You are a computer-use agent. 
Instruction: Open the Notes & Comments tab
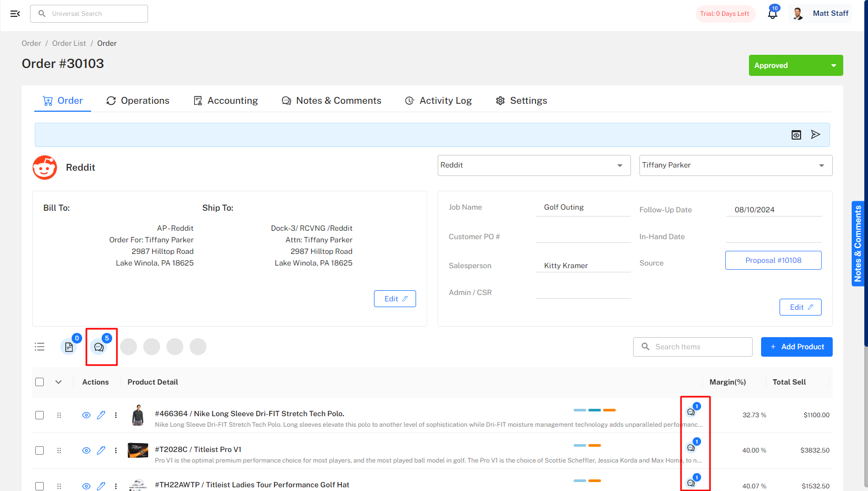tap(332, 101)
